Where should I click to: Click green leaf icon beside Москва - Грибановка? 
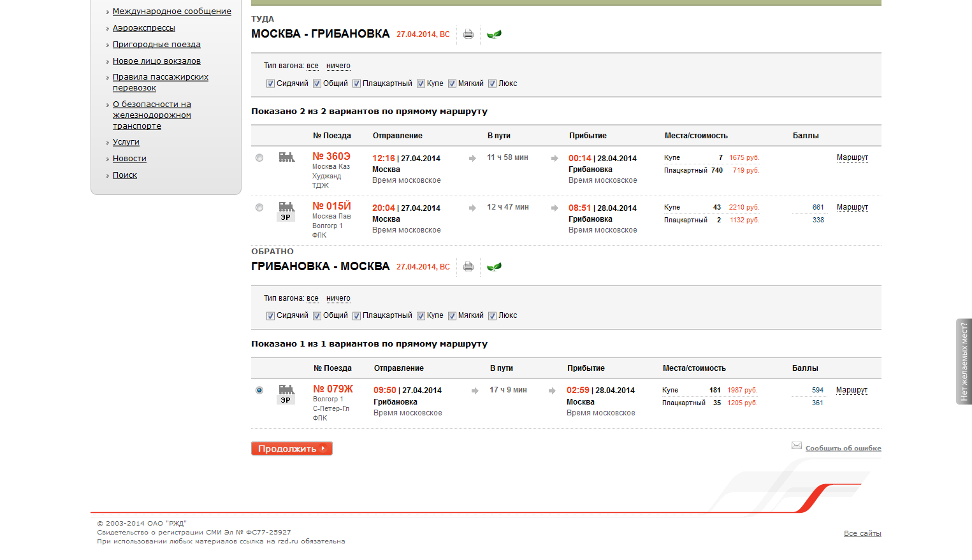(x=494, y=34)
